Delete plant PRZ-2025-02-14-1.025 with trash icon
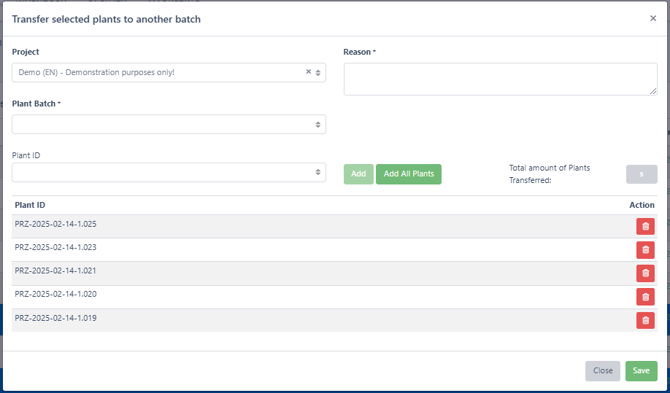Viewport: 670px width, 393px height. pos(645,226)
